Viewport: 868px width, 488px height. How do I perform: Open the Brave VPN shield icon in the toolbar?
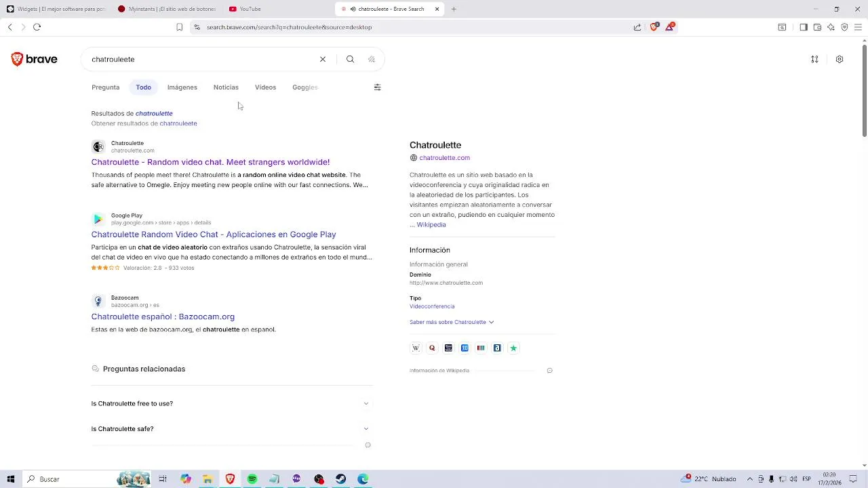[844, 27]
